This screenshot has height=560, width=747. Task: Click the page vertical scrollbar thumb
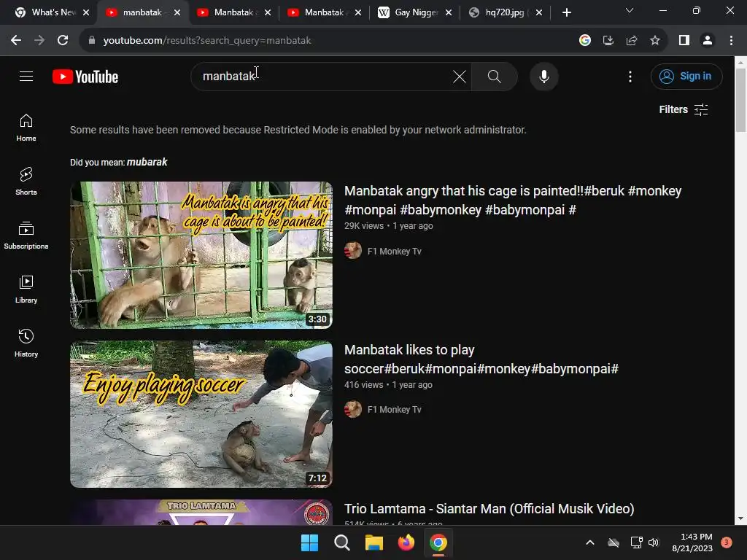[x=740, y=100]
